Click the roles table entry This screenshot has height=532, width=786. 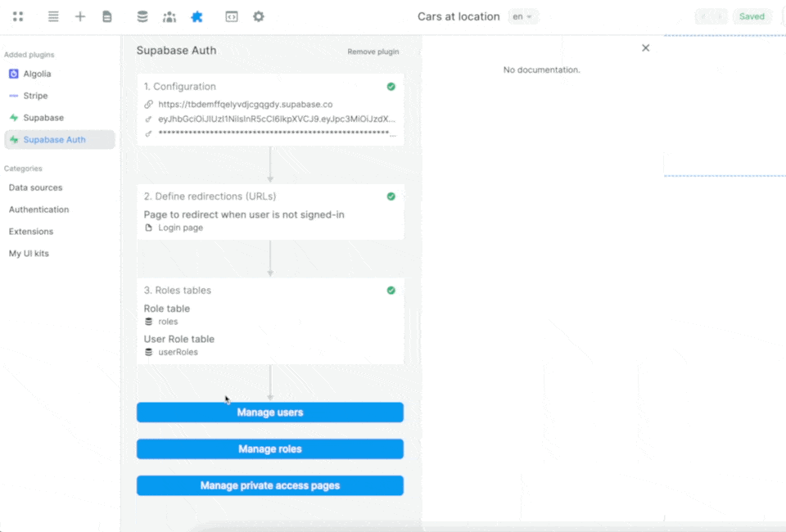[168, 322]
